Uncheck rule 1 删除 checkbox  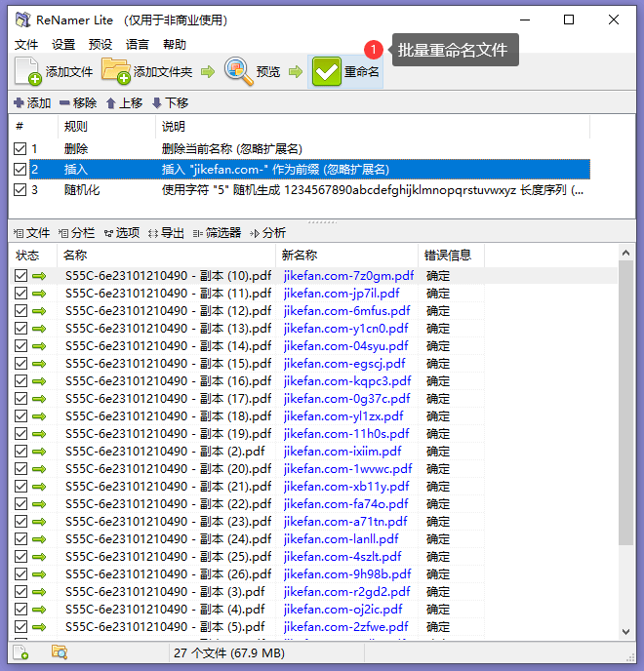coord(20,149)
